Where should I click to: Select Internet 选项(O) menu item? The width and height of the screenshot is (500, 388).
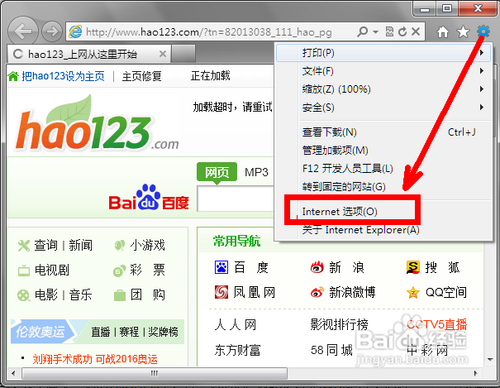pyautogui.click(x=383, y=212)
